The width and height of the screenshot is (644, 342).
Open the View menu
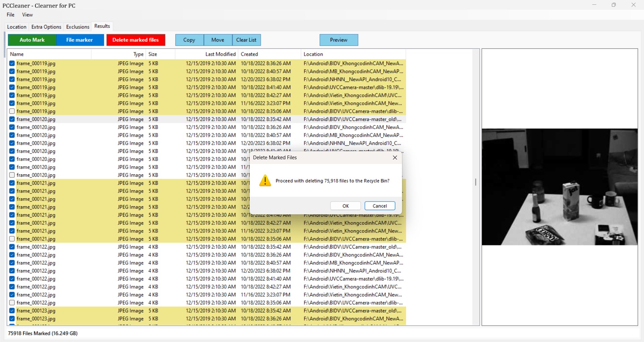28,15
